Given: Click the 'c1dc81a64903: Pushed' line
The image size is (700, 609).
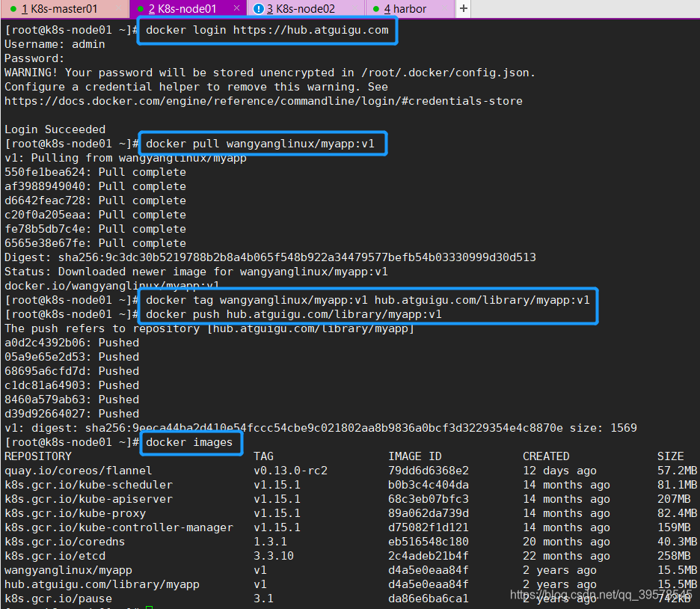Looking at the screenshot, I should [x=72, y=385].
